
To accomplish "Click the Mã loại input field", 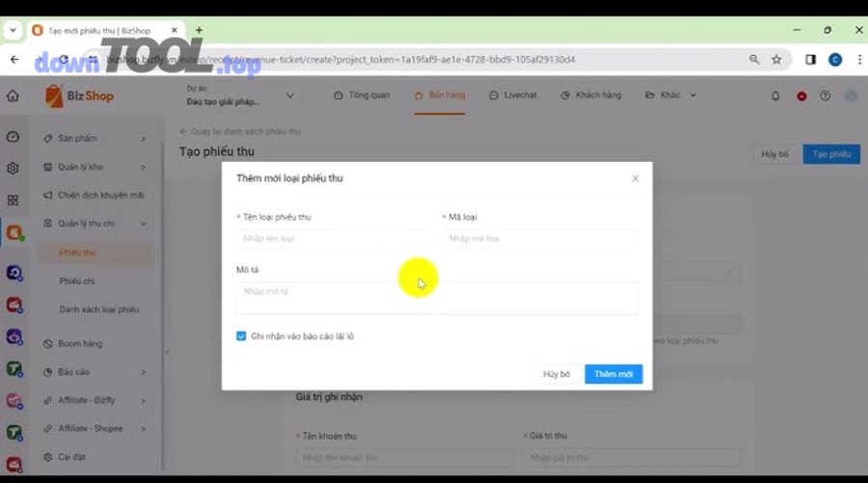I will 538,238.
